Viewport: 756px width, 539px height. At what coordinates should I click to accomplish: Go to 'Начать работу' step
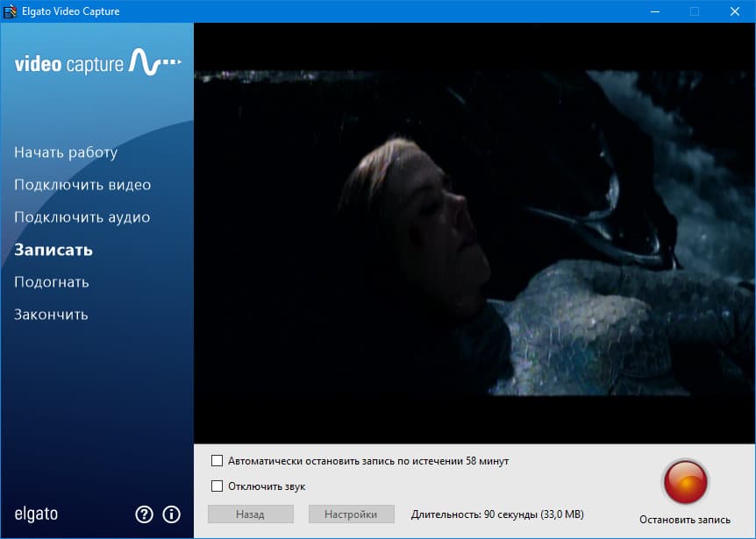point(66,152)
